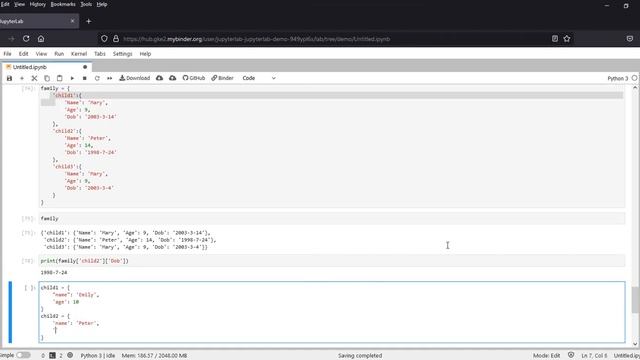Open the Run menu
Viewport: 640px width, 360px height.
tap(59, 53)
